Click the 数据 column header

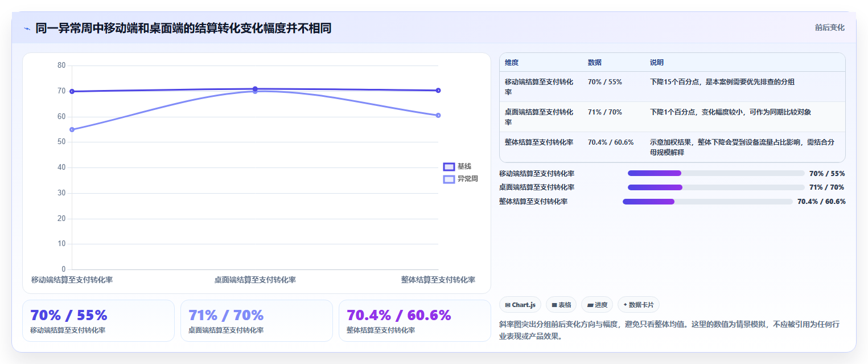click(x=614, y=63)
